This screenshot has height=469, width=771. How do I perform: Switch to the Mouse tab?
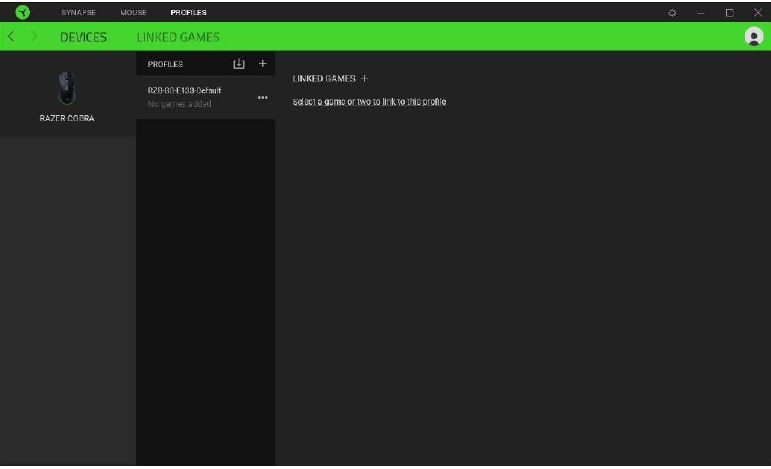pyautogui.click(x=133, y=12)
